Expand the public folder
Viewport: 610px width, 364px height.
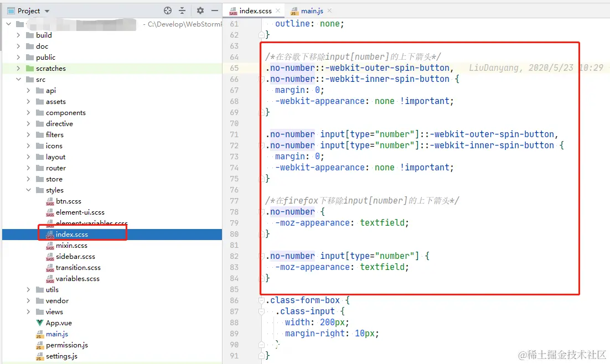tap(18, 57)
